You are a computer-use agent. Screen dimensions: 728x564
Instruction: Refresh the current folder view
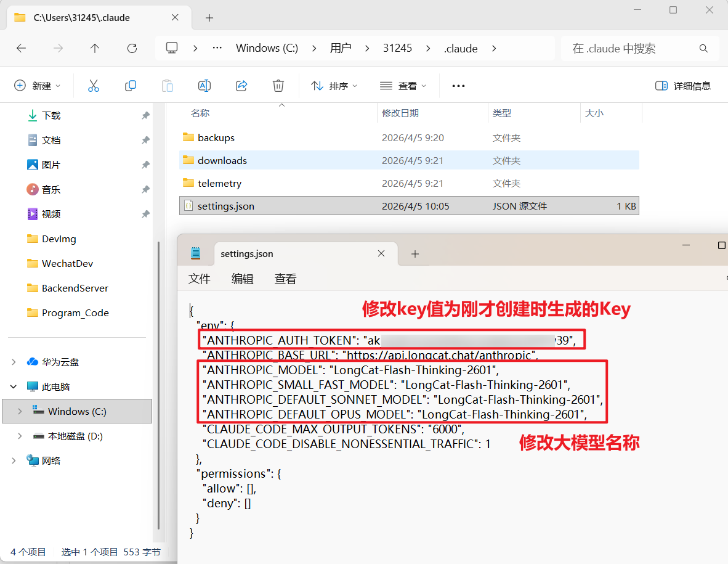coord(132,48)
